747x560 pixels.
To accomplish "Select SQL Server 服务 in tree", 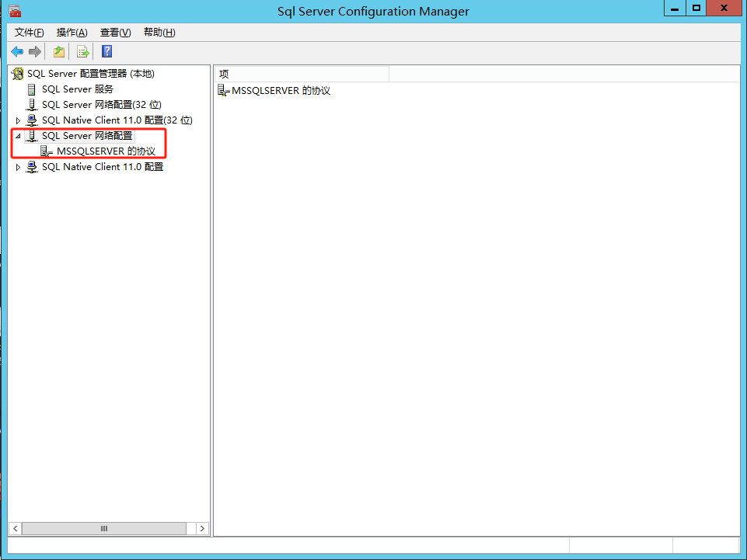I will pos(78,89).
